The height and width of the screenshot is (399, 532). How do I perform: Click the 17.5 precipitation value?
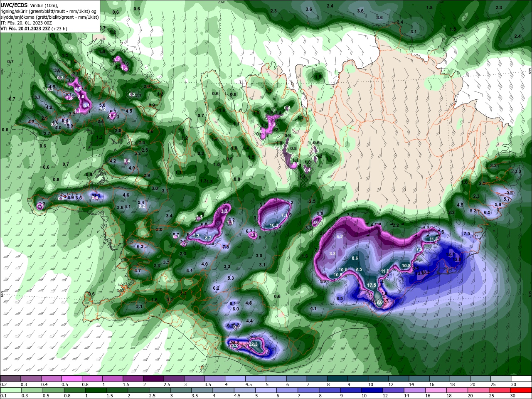pos(372,285)
